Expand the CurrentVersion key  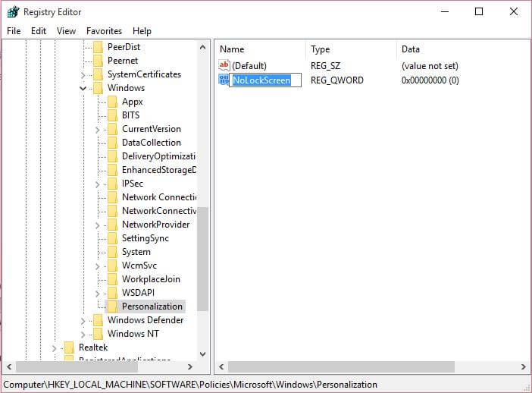click(x=98, y=130)
